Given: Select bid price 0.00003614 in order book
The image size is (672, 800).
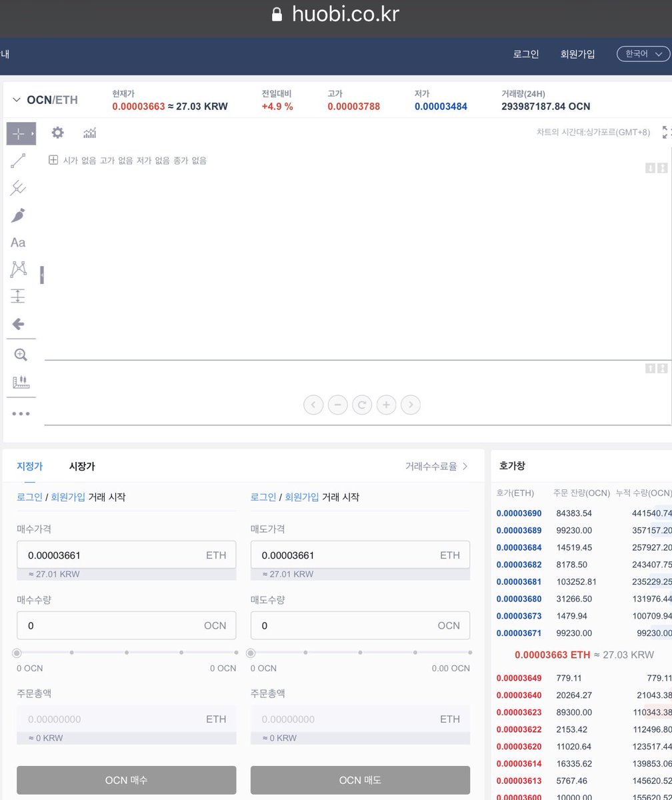Looking at the screenshot, I should point(519,763).
